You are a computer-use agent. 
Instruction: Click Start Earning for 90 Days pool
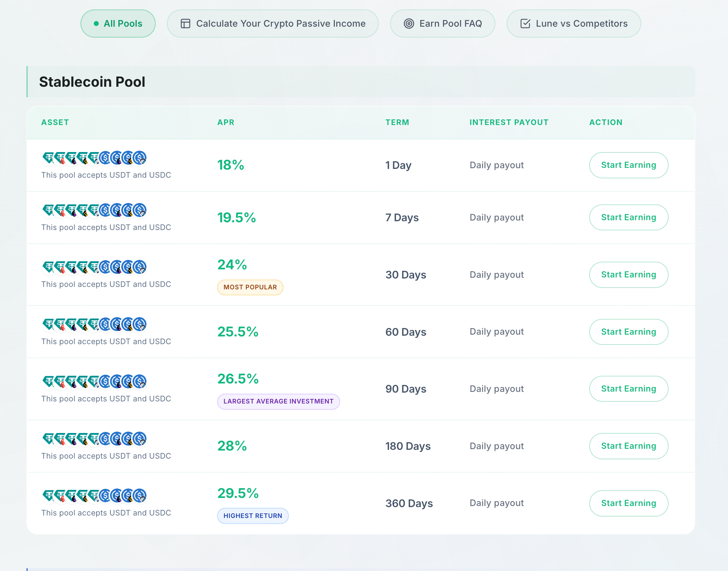[629, 389]
